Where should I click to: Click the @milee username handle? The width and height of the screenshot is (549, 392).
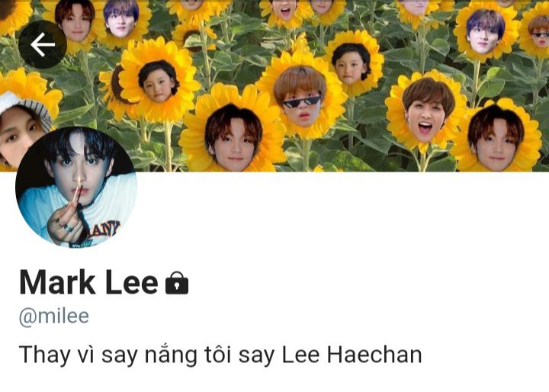click(x=54, y=316)
